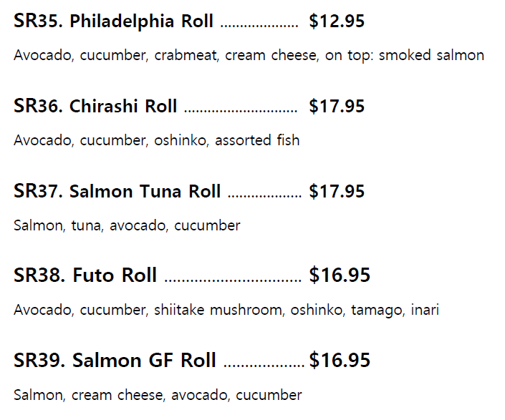Image resolution: width=505 pixels, height=420 pixels.
Task: Click the dotted line after Futo Roll
Action: tap(233, 280)
